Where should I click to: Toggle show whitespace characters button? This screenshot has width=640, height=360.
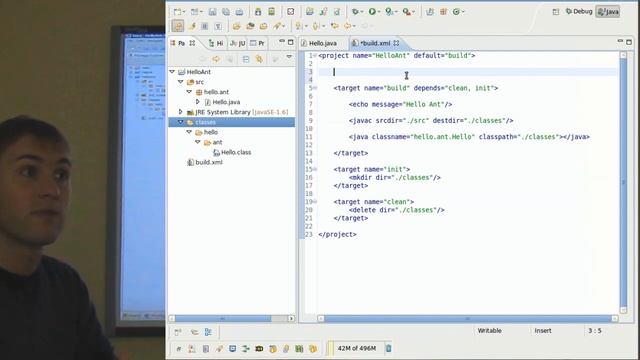pos(218,26)
